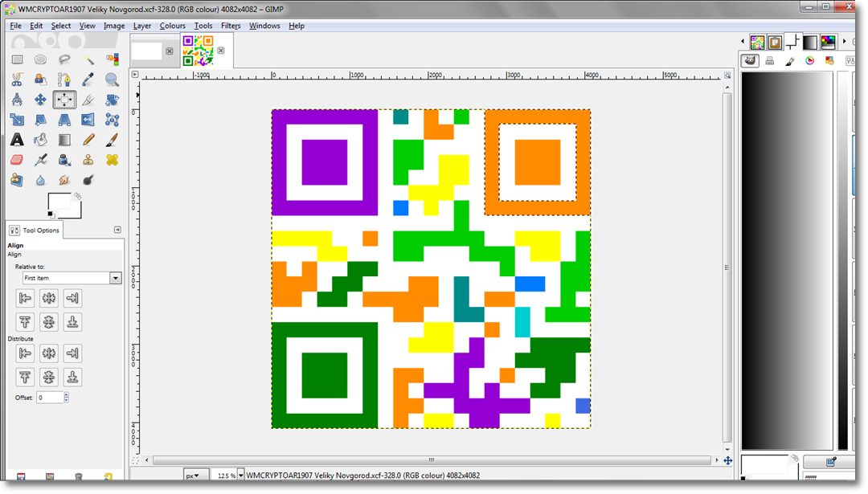
Task: Open the image menu at the ruler corner
Action: (135, 74)
